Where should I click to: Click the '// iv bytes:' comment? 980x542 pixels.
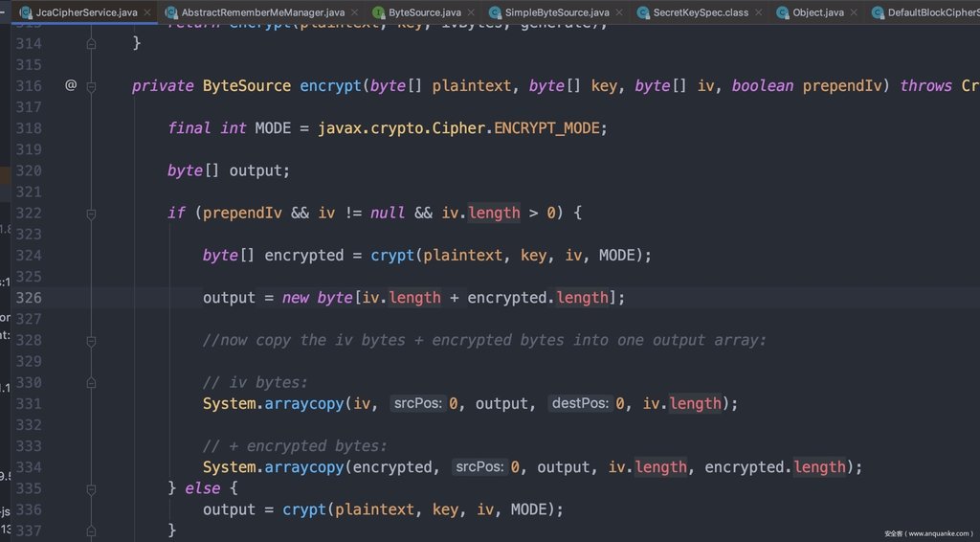[x=255, y=383]
